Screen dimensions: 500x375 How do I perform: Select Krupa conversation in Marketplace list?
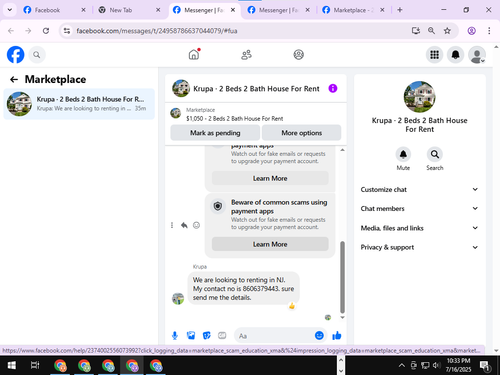click(79, 104)
